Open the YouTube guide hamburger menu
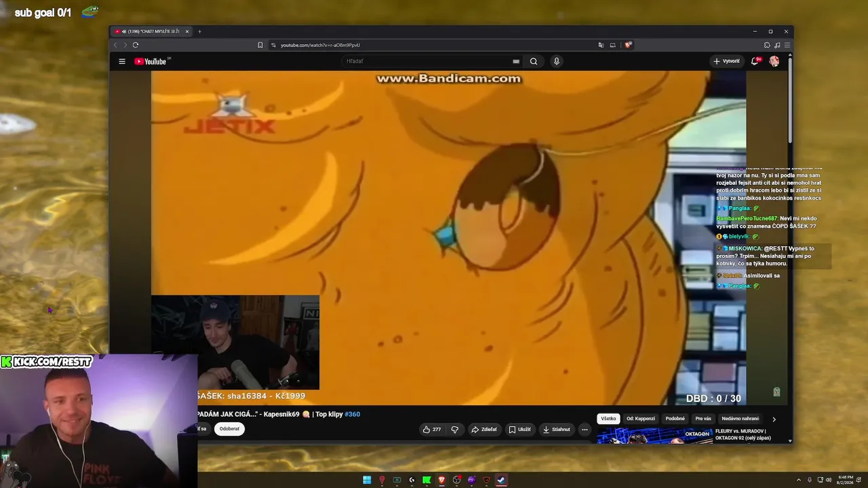The image size is (868, 488). (x=122, y=61)
